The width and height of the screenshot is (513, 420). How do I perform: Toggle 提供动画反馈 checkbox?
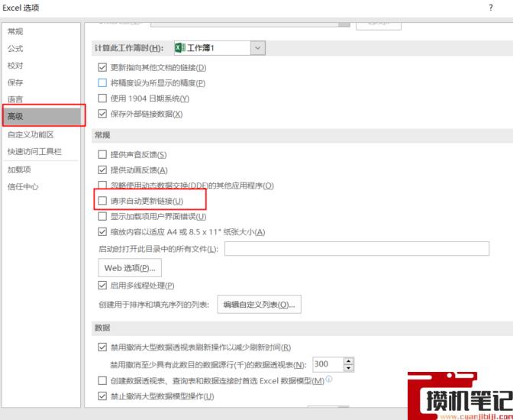coord(102,170)
